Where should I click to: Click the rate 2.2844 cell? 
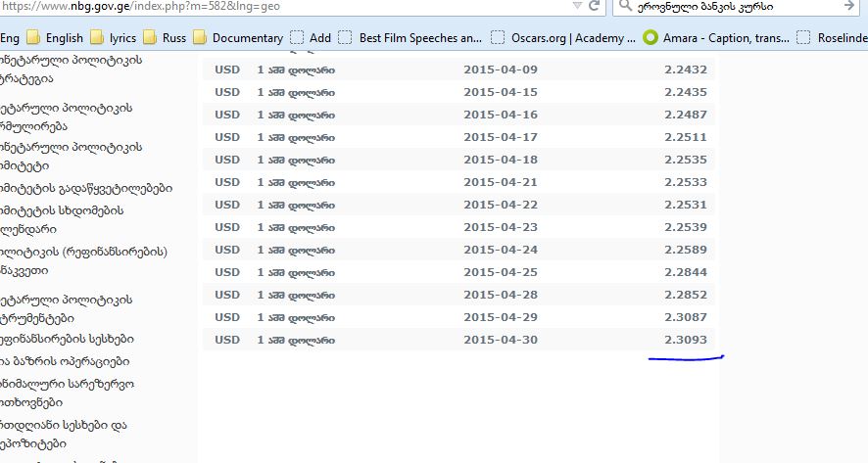(686, 272)
